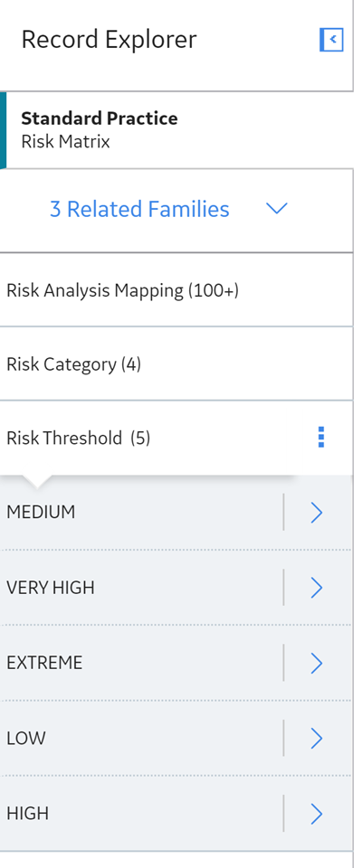Select the EXTREME risk threshold record
362x868 pixels.
coord(141,663)
